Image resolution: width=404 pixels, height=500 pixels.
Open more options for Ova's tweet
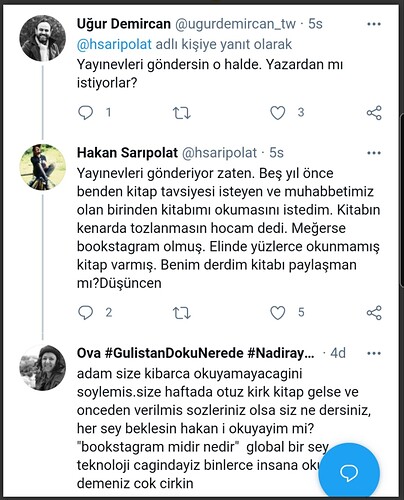[374, 353]
